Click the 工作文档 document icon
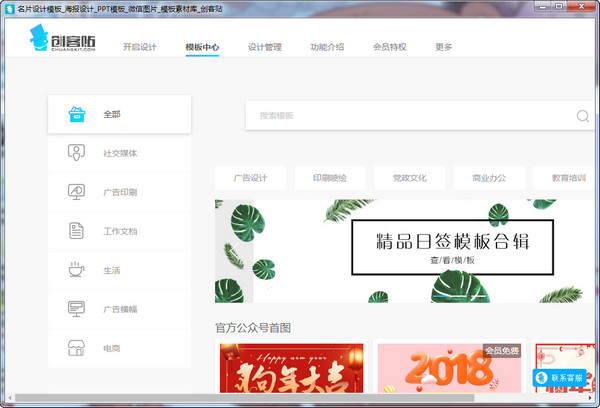The width and height of the screenshot is (600, 408). pos(76,231)
